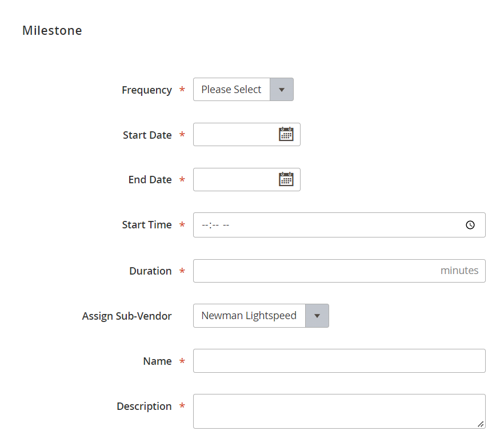This screenshot has height=447, width=504.
Task: Click the 'minutes' suffix in Duration
Action: point(459,271)
